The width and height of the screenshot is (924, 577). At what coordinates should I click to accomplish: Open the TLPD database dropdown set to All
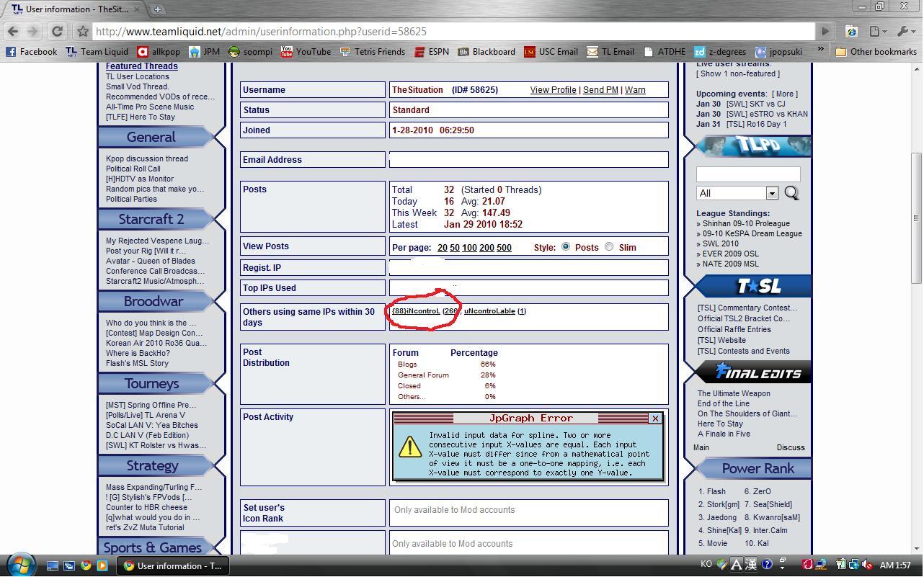737,193
